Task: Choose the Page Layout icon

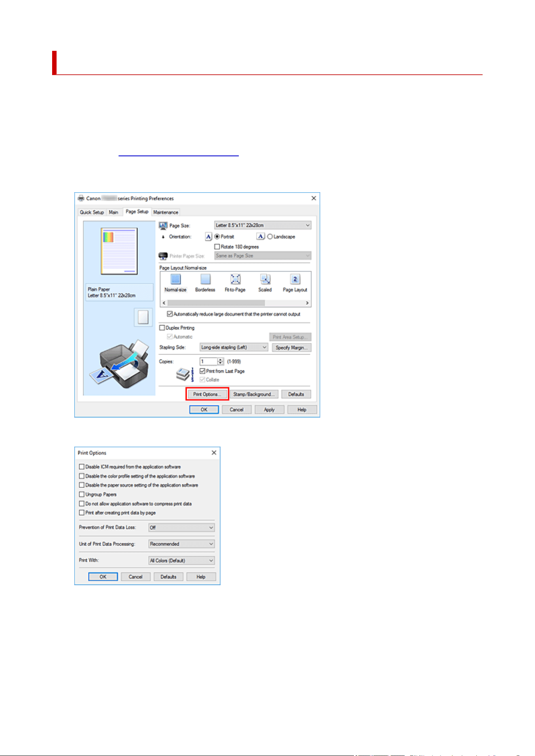Action: pyautogui.click(x=295, y=279)
